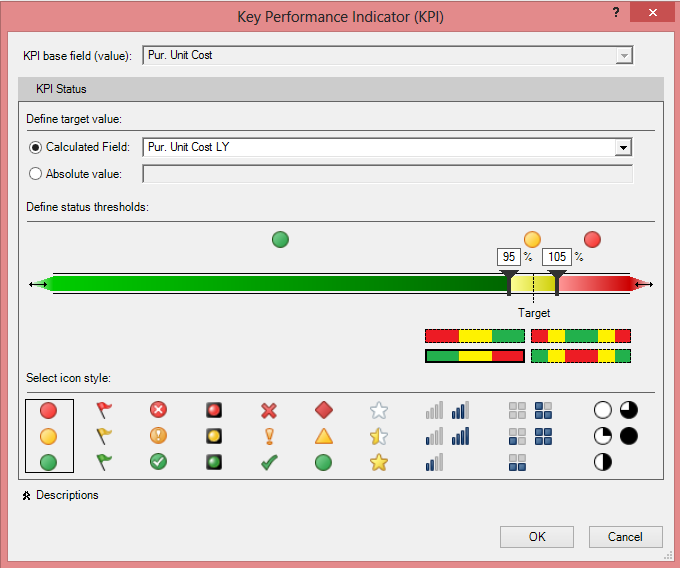Viewport: 680px width, 568px height.
Task: Select Calculated Field radio button
Action: pyautogui.click(x=35, y=147)
